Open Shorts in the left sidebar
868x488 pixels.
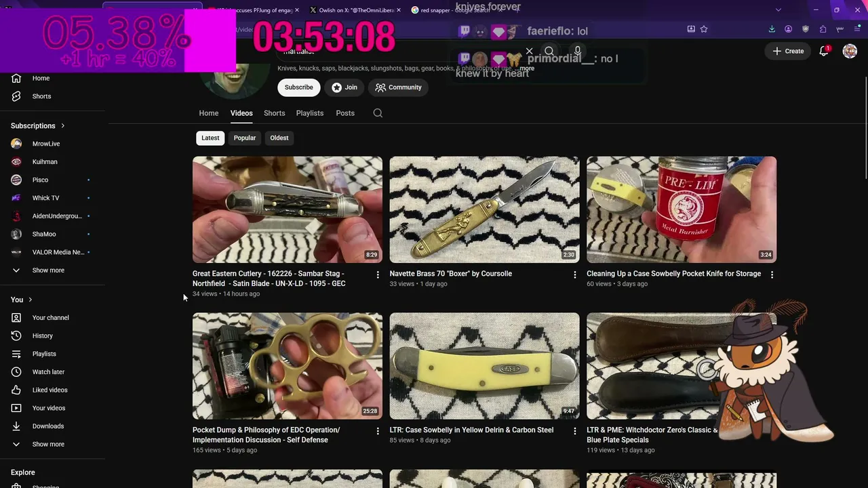(x=41, y=96)
